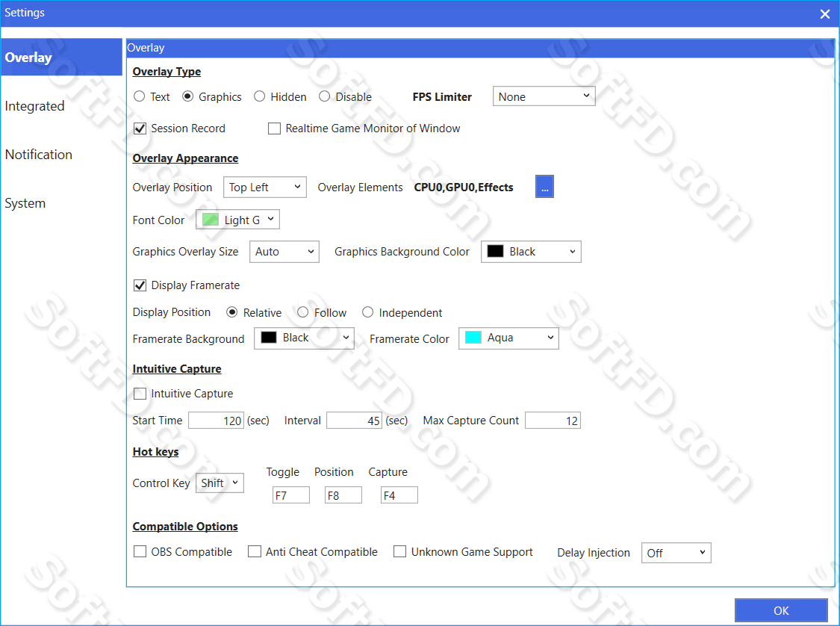Screen dimensions: 840x626
Task: Click the Hot keys heading
Action: click(x=155, y=452)
